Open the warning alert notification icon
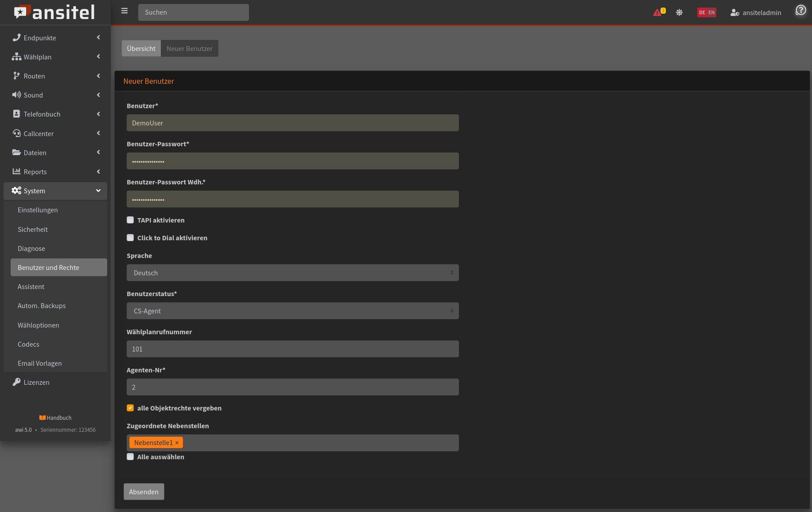This screenshot has width=812, height=512. [x=657, y=12]
